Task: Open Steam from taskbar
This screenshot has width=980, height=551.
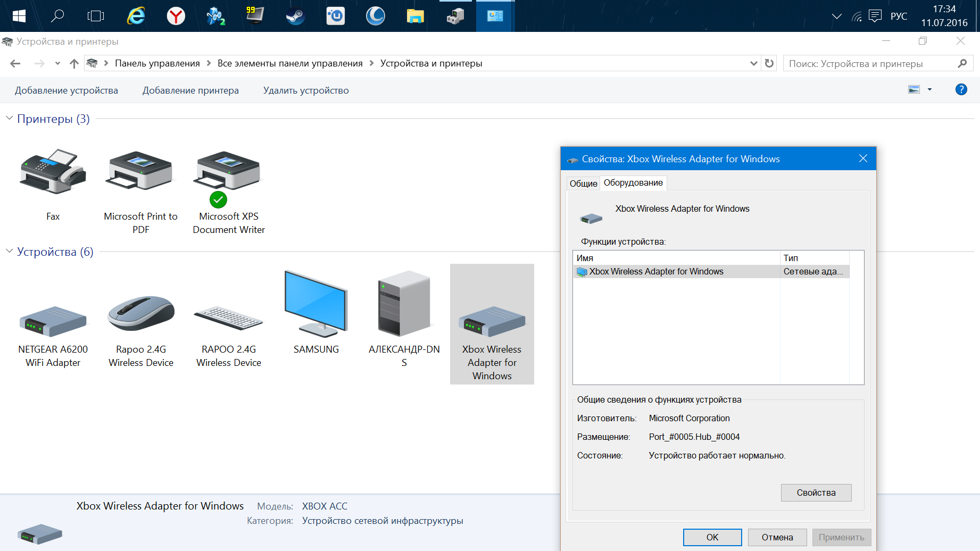Action: [295, 16]
